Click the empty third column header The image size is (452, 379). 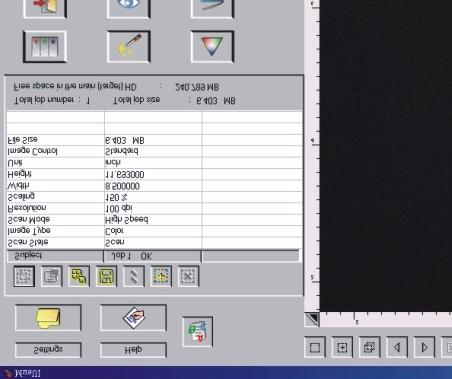pos(251,256)
